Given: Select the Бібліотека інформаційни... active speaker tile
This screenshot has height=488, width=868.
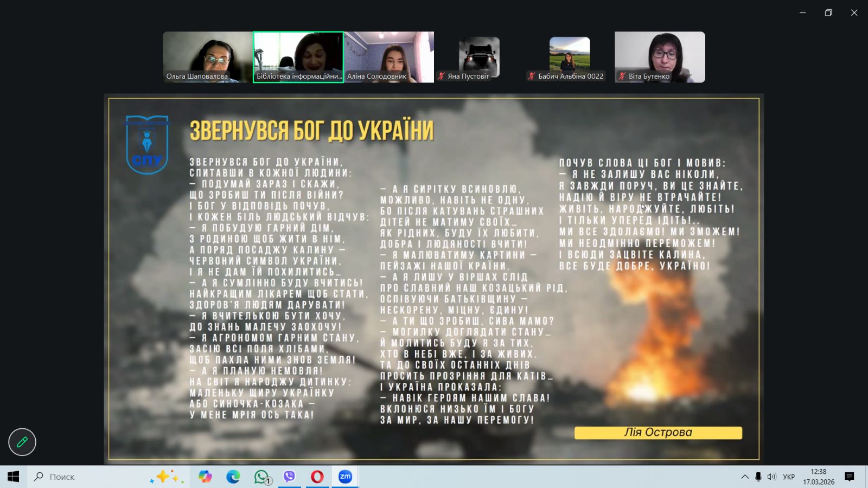Looking at the screenshot, I should point(298,57).
